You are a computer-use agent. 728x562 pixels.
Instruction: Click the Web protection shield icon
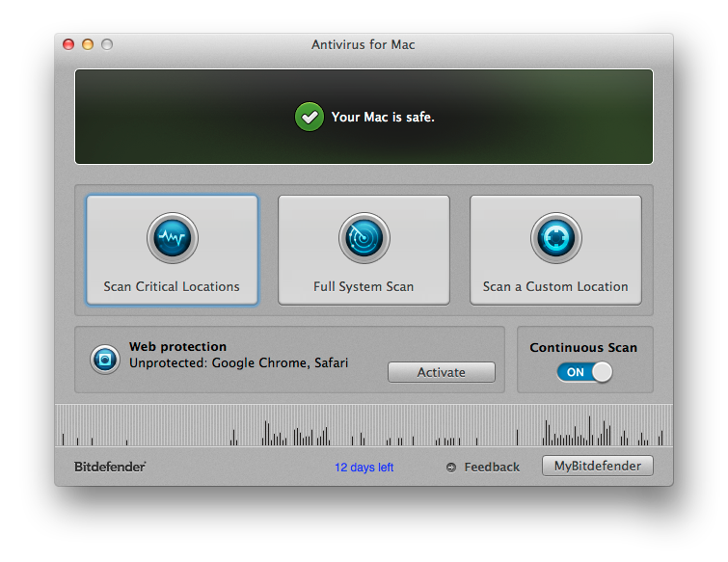105,360
